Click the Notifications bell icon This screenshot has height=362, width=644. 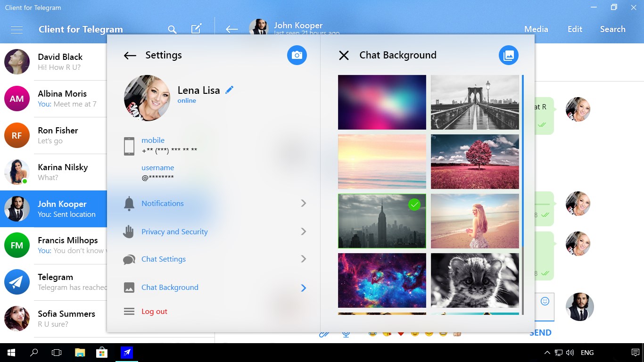(129, 204)
